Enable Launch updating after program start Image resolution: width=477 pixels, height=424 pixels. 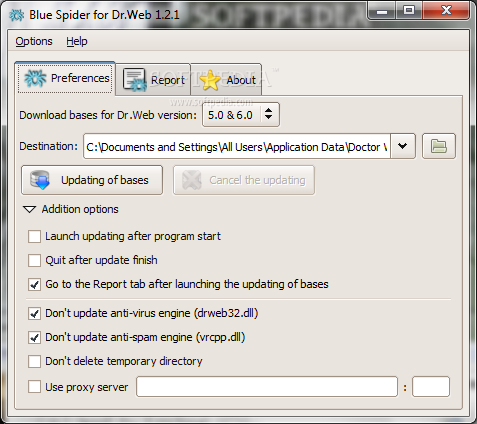[x=35, y=236]
